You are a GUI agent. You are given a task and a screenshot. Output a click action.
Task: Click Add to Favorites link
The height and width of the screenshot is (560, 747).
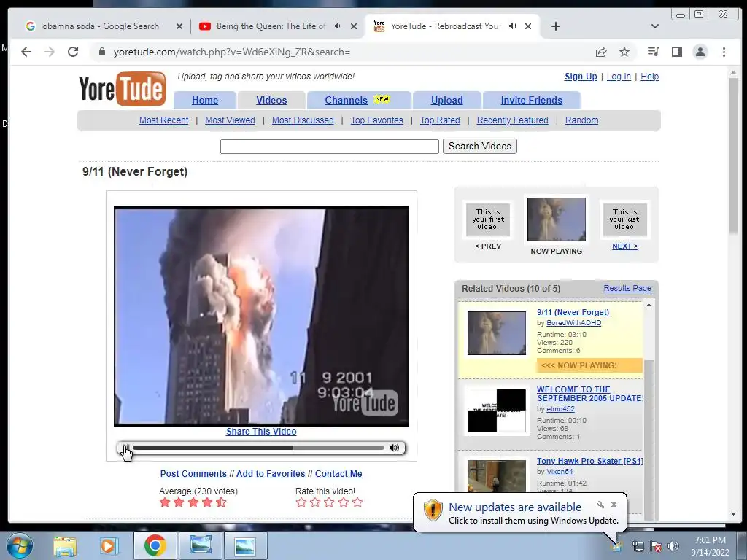(271, 474)
